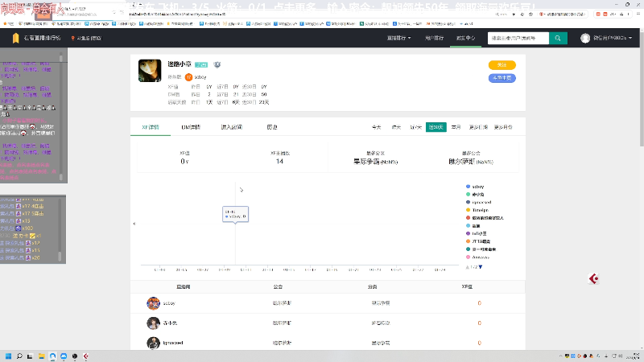Open the 更多日期 date picker
Viewport: 644px width, 362px height.
pos(478,127)
